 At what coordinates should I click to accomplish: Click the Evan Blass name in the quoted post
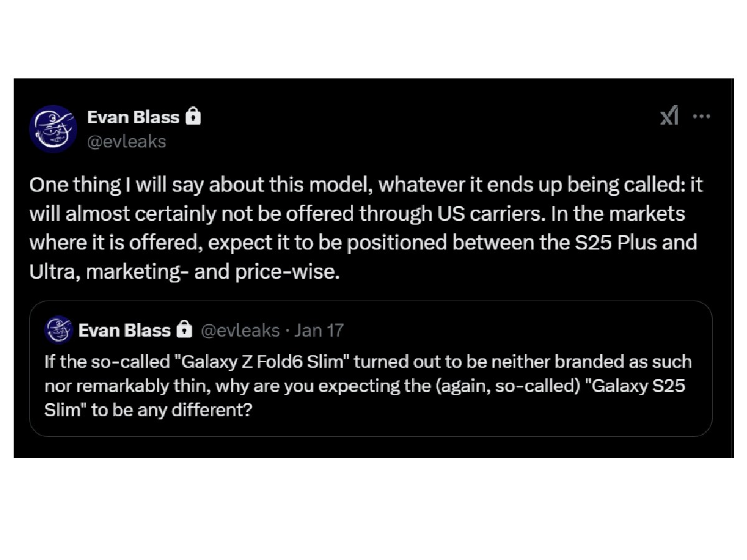124,330
